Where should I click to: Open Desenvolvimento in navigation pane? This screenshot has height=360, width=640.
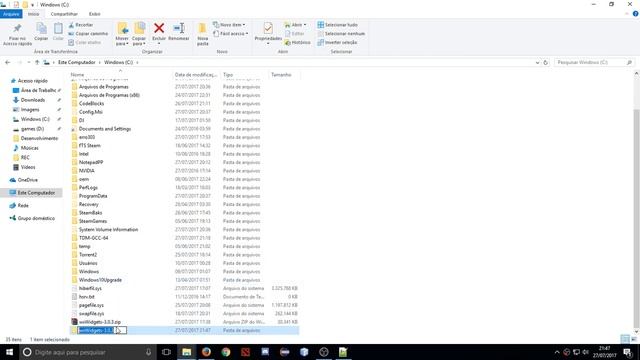coord(39,138)
